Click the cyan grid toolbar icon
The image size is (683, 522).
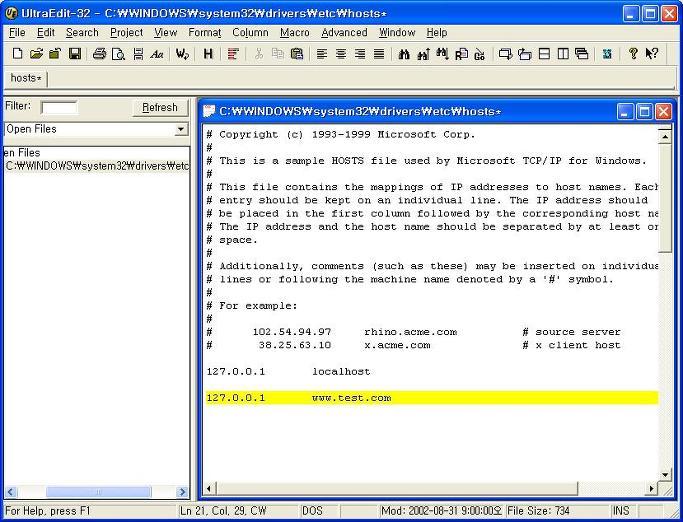607,54
